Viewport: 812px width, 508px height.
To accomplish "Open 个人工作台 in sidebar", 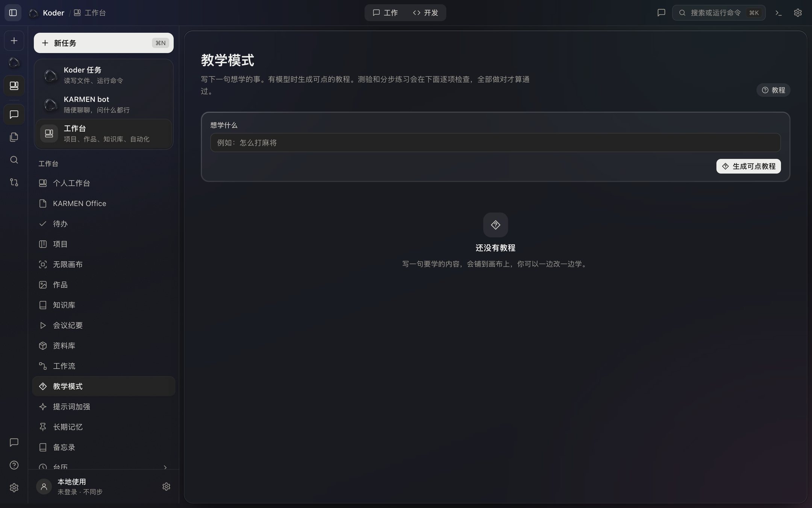I will coord(104,183).
